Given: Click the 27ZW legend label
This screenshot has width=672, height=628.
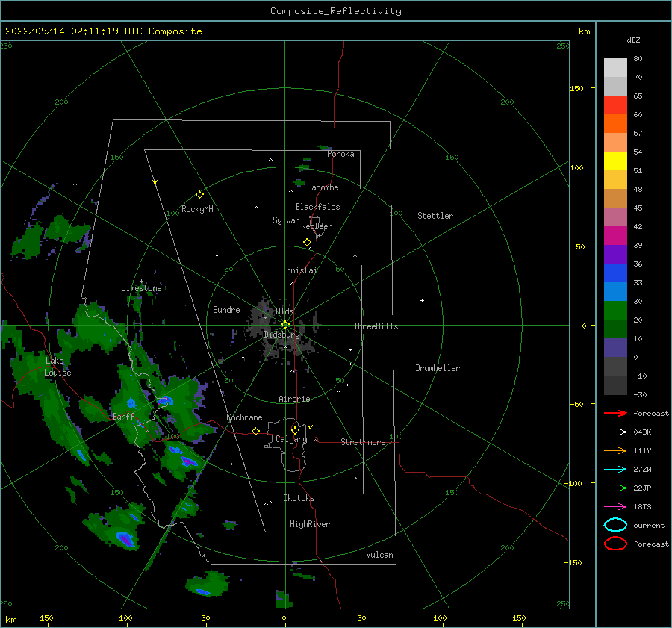Looking at the screenshot, I should (642, 470).
